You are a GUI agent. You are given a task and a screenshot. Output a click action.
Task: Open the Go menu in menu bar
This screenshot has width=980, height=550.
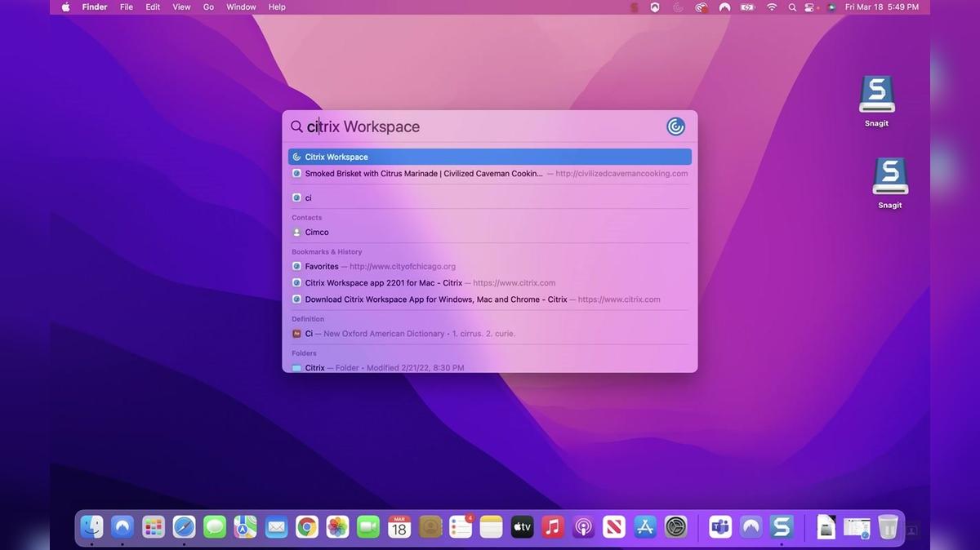[208, 7]
